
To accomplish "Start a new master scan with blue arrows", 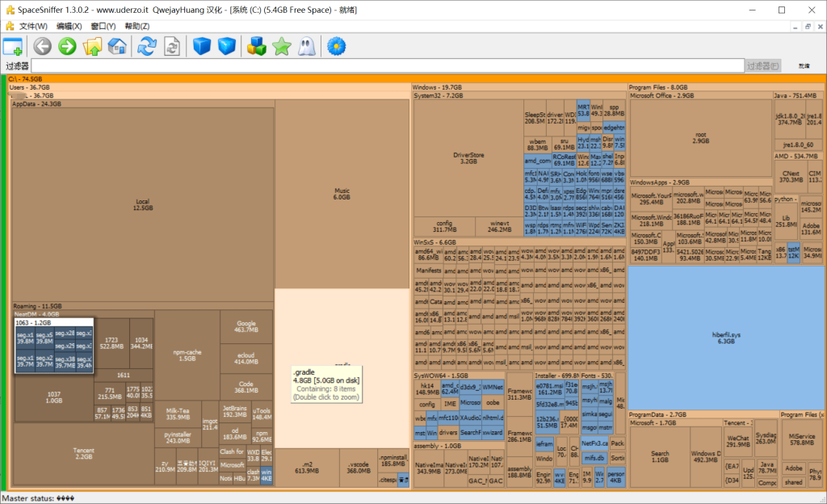I will pyautogui.click(x=146, y=47).
